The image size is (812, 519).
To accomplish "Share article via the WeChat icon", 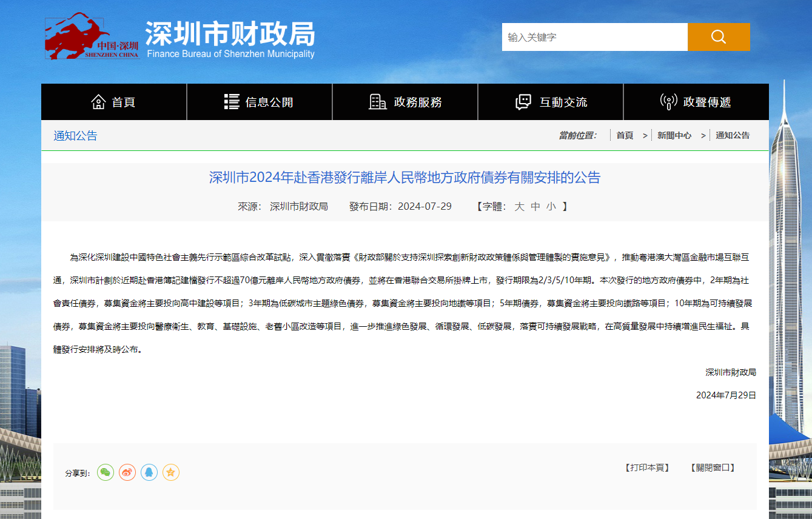I will click(x=105, y=472).
